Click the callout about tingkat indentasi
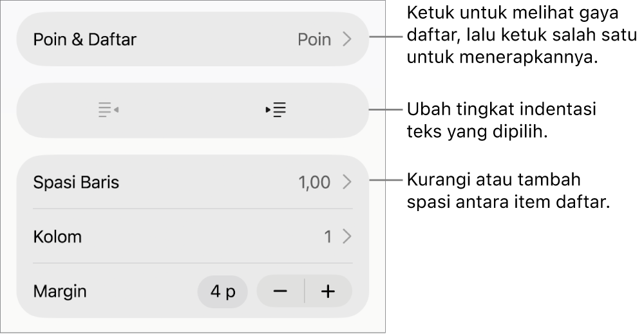644x334 pixels. coord(501,120)
